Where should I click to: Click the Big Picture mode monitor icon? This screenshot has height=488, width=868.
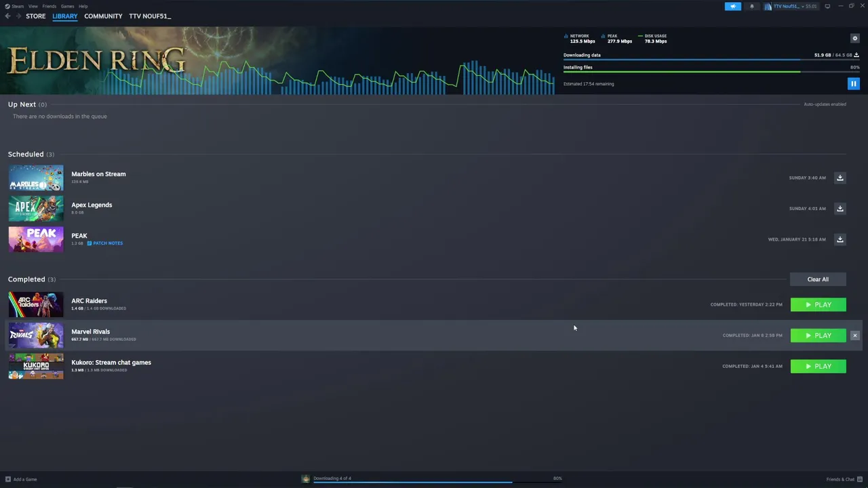[827, 6]
